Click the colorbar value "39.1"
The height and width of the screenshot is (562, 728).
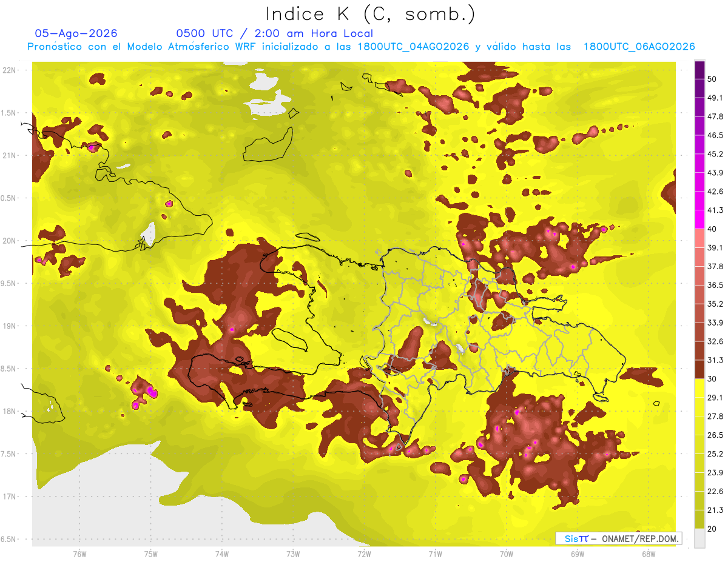point(715,247)
